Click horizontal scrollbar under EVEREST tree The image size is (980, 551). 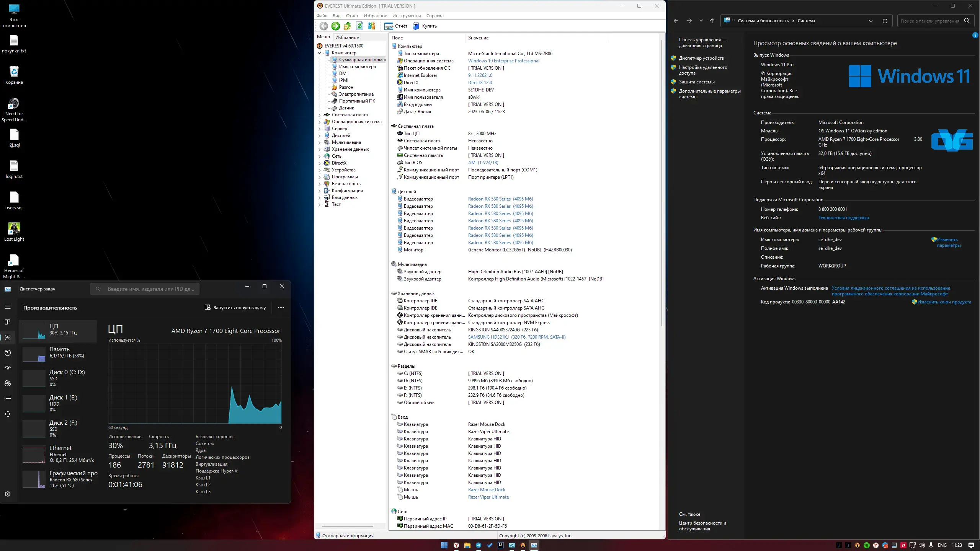click(x=347, y=526)
